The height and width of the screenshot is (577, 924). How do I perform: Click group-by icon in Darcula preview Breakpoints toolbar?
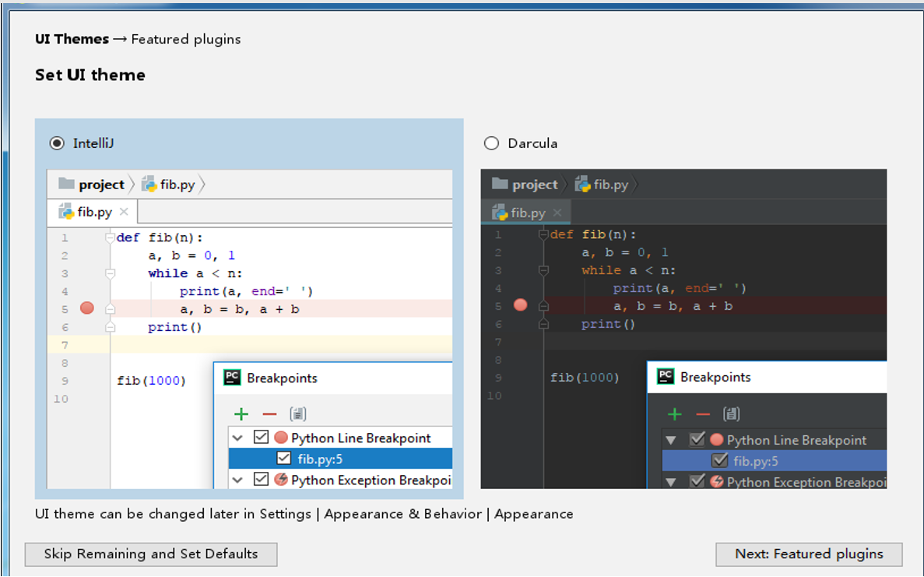click(x=731, y=414)
